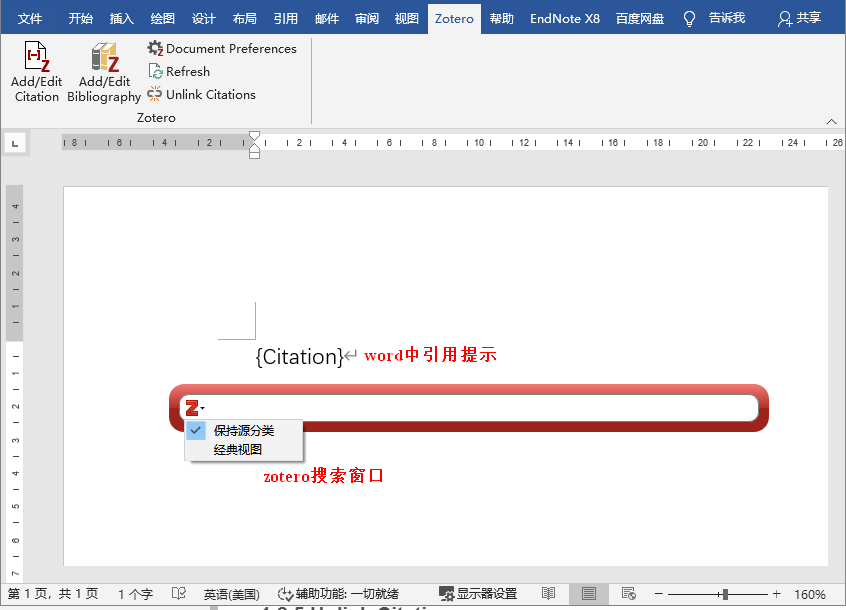
Task: Switch to the 引用 references tab
Action: coord(286,19)
